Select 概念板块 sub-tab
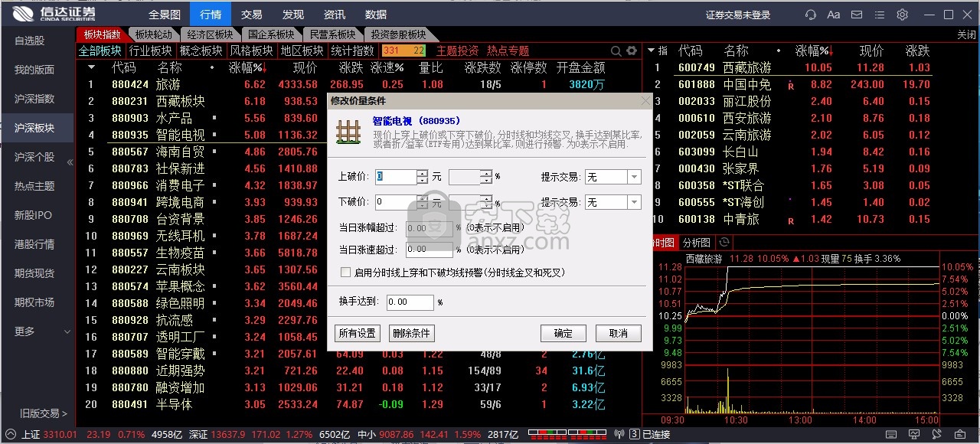 (x=201, y=51)
